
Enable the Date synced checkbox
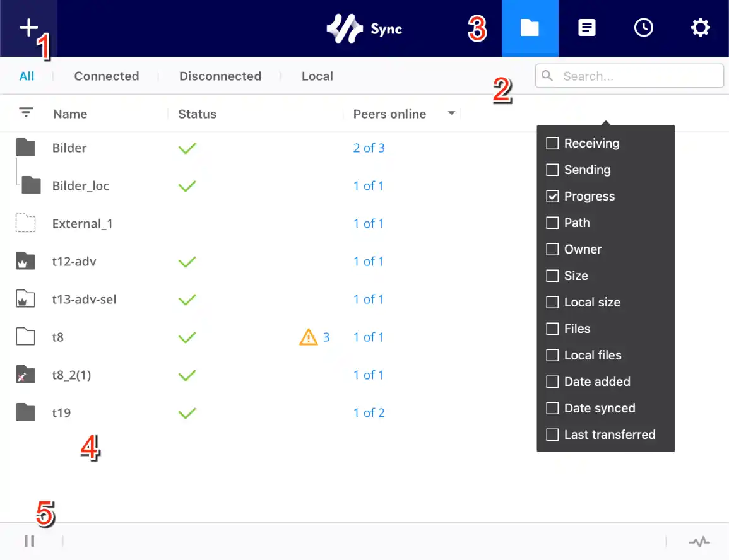coord(552,408)
